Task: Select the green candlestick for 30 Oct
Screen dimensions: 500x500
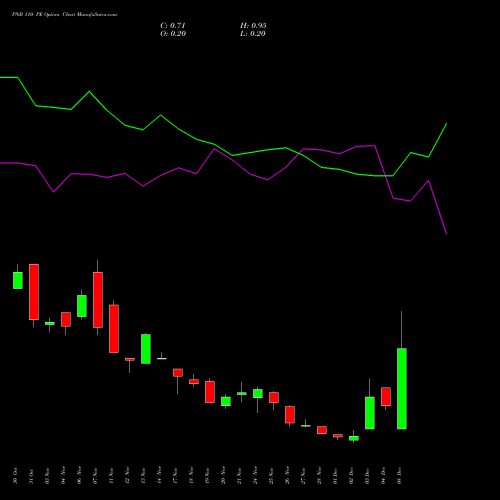Action: point(18,280)
